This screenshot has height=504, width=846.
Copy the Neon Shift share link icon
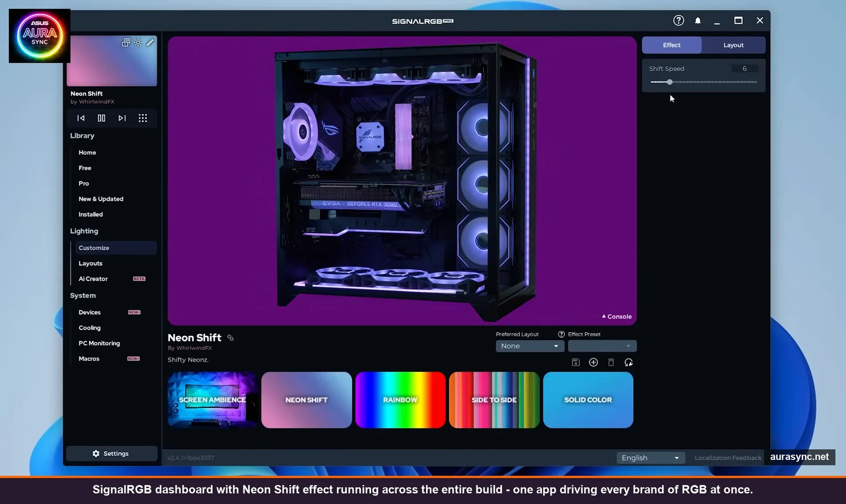pos(230,338)
